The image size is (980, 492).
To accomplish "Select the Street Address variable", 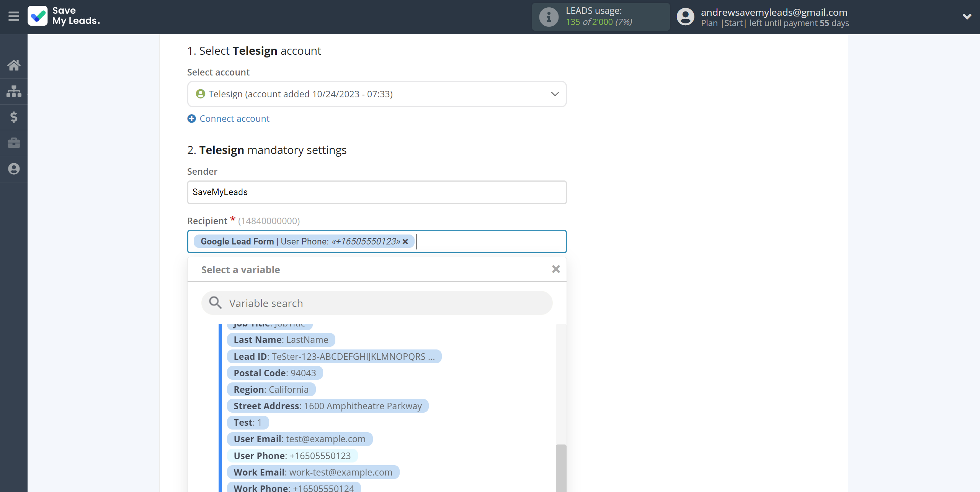I will click(328, 406).
